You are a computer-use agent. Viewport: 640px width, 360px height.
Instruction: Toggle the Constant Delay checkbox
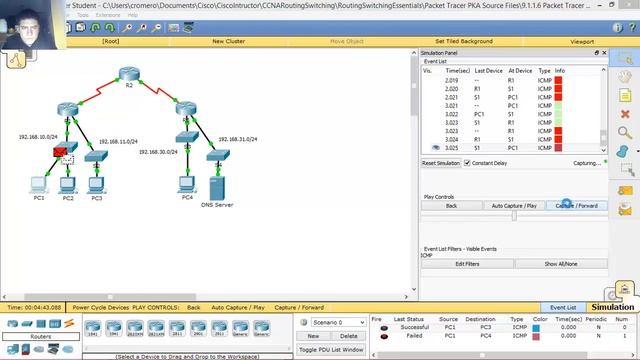pyautogui.click(x=467, y=163)
